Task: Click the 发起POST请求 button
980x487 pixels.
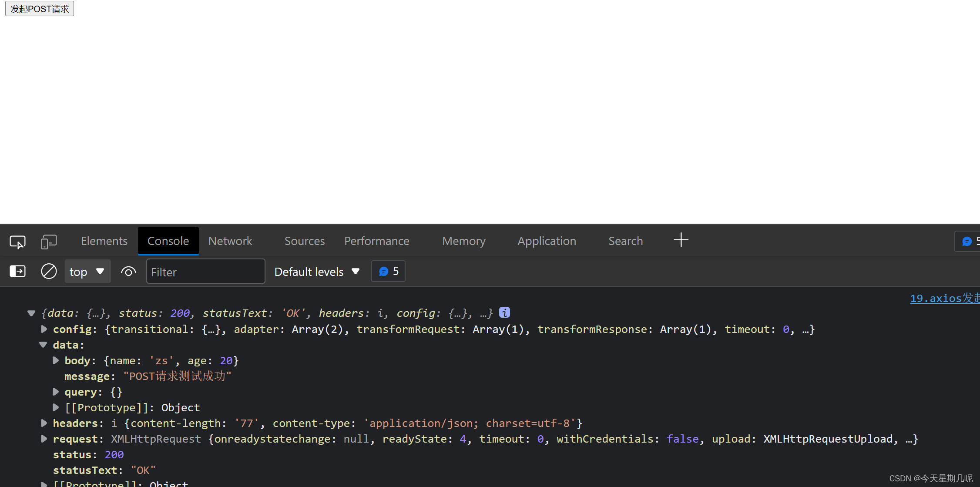Action: tap(40, 9)
